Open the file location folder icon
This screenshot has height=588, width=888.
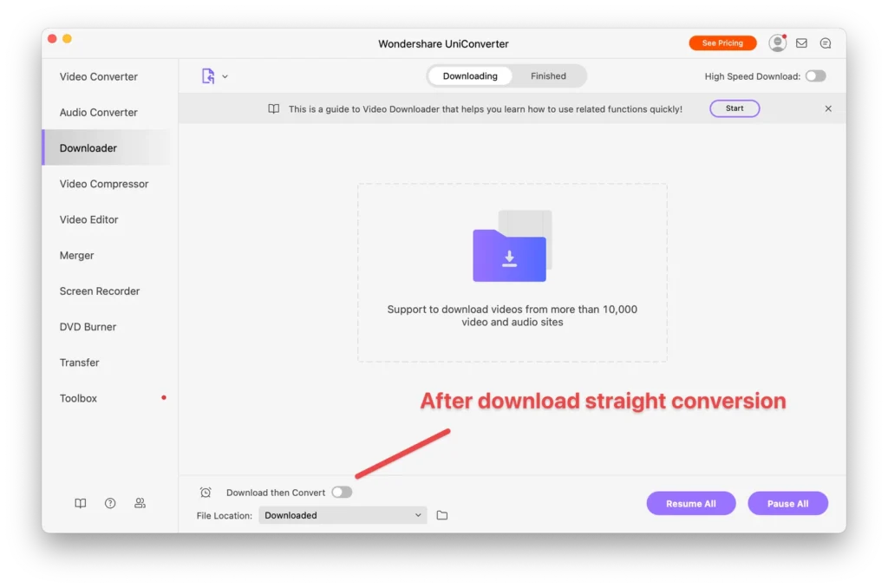(x=441, y=515)
